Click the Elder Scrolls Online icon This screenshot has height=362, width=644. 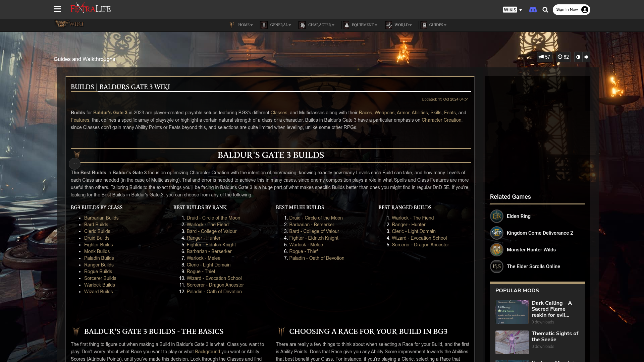pyautogui.click(x=496, y=266)
